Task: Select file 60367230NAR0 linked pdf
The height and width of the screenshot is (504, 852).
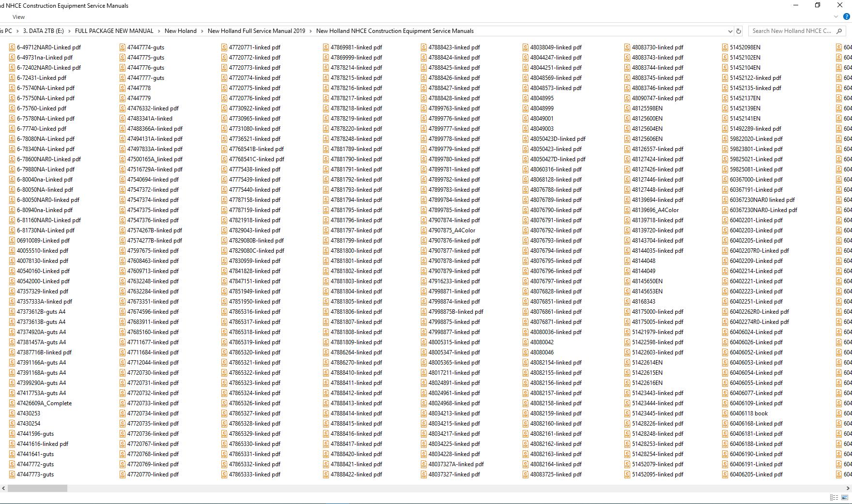Action: [759, 200]
